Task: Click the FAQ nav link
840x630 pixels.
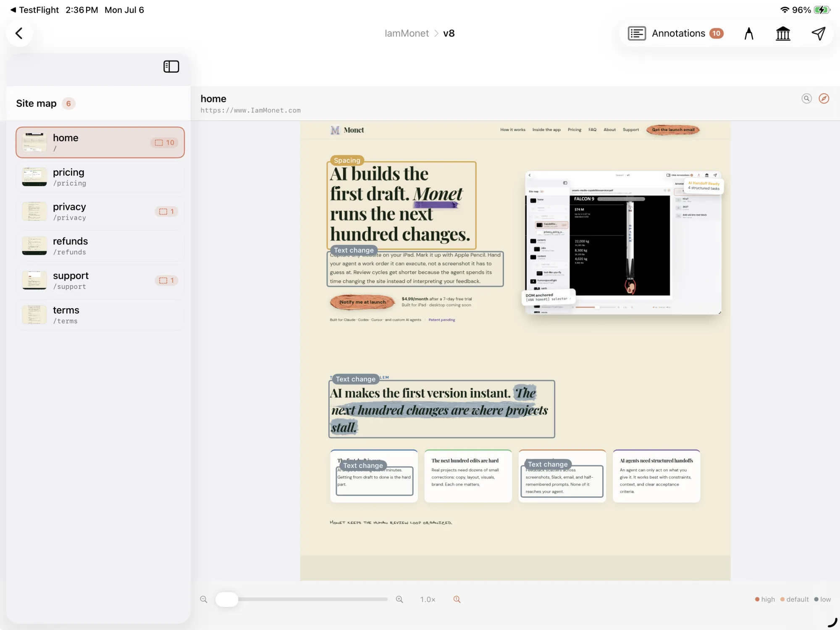Action: [x=592, y=130]
